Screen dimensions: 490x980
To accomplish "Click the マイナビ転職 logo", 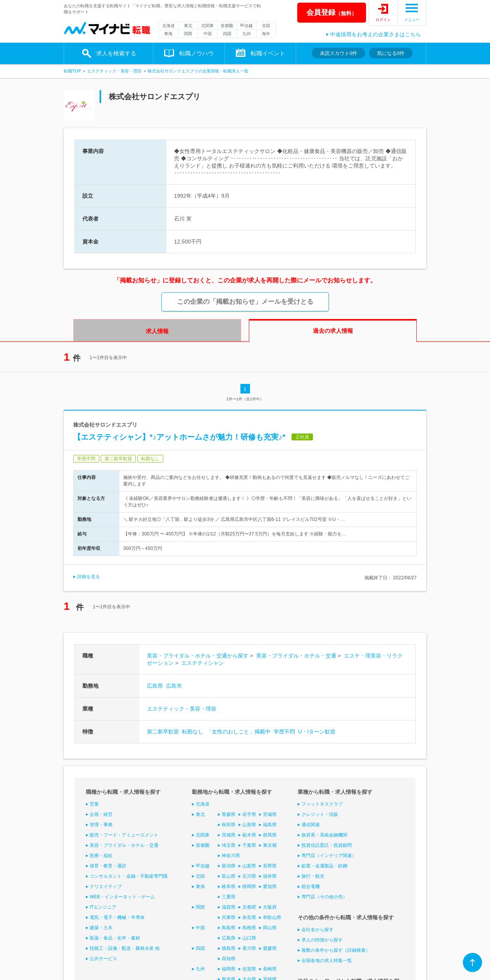I will [107, 29].
